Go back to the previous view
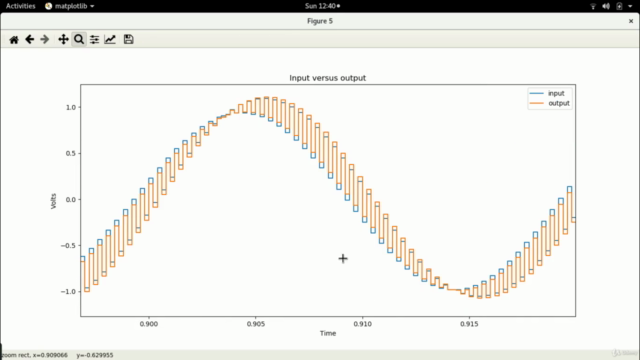 29,40
